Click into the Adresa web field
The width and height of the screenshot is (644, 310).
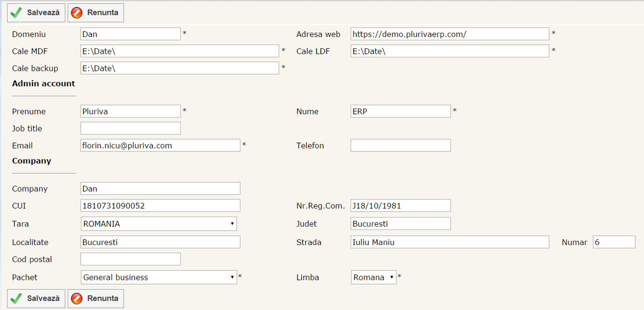point(450,34)
